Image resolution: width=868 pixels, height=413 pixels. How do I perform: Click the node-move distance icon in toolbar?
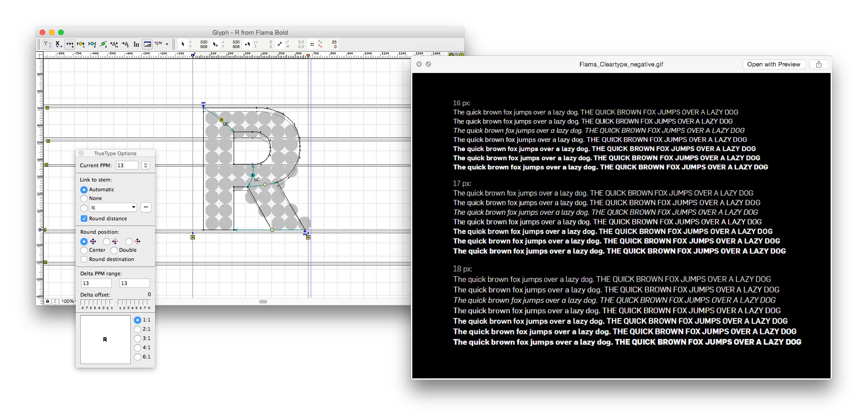point(248,44)
